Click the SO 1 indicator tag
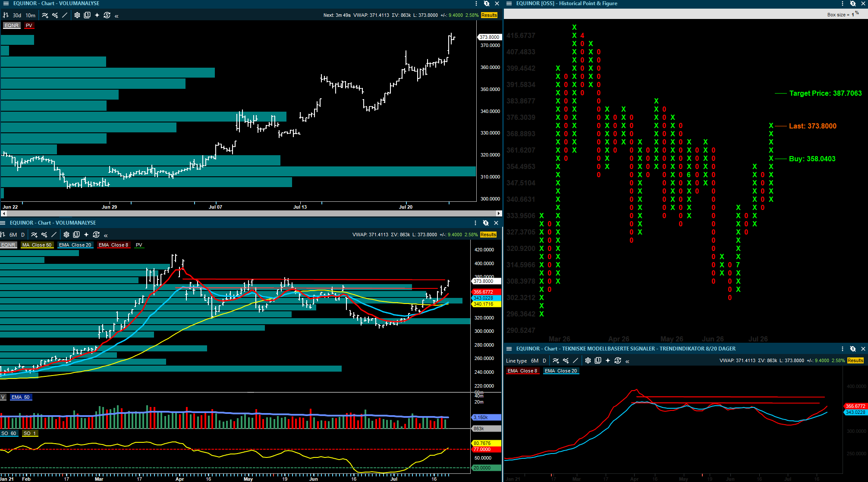Viewport: 868px width, 482px height. coord(30,433)
